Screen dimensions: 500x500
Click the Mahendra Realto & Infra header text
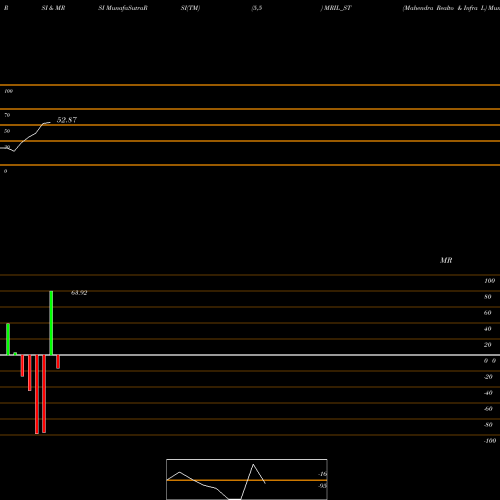[x=440, y=8]
